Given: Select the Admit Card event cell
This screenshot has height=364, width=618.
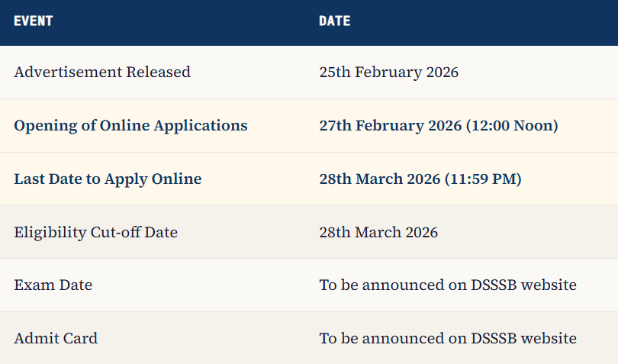Looking at the screenshot, I should tap(56, 338).
